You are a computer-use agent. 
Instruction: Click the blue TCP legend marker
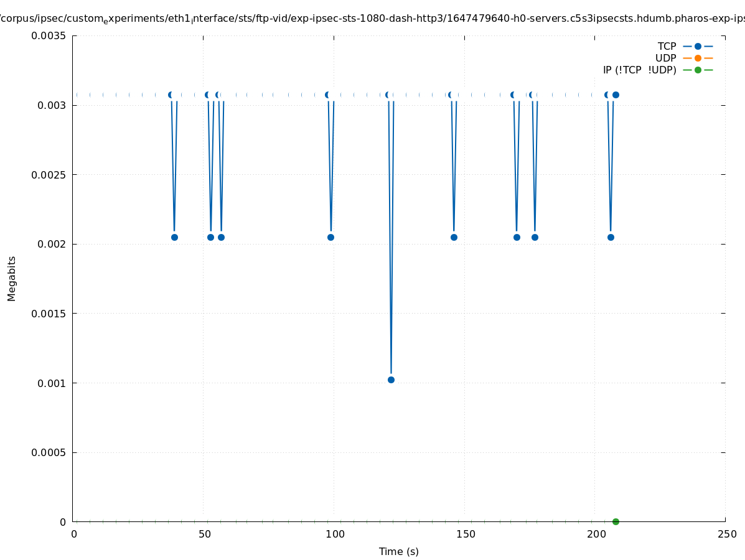tap(698, 47)
